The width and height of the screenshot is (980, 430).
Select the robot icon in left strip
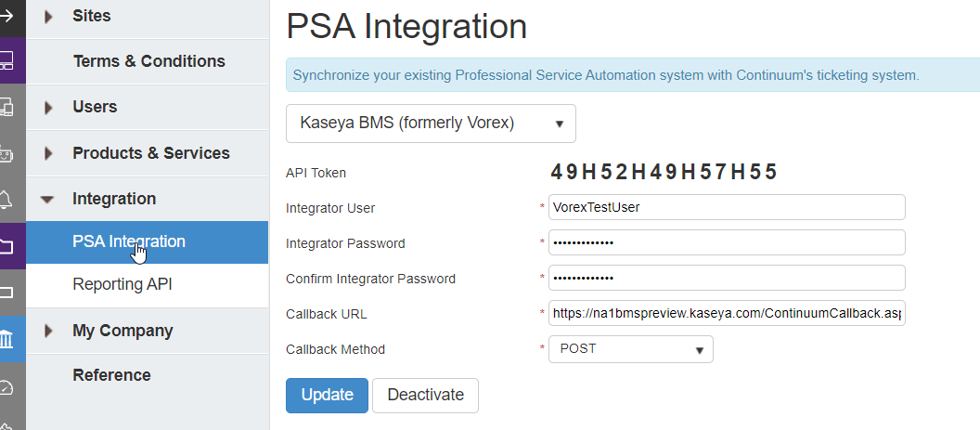pos(6,153)
